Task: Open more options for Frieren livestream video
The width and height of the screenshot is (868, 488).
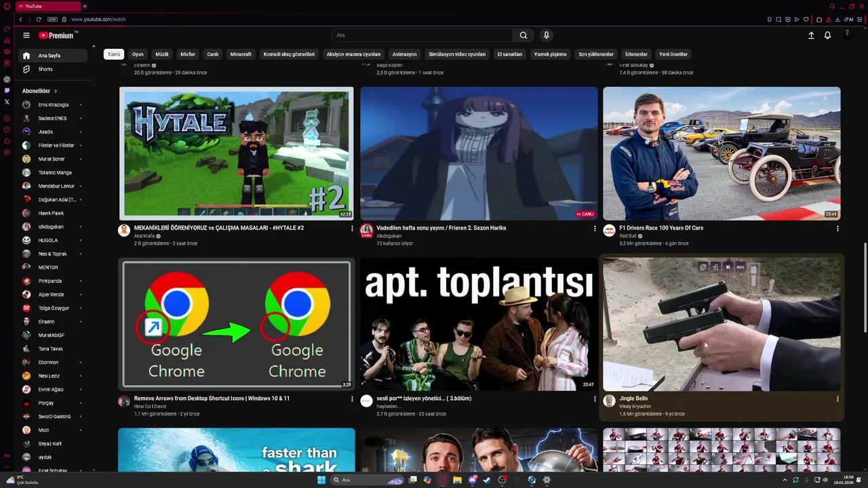Action: click(595, 228)
